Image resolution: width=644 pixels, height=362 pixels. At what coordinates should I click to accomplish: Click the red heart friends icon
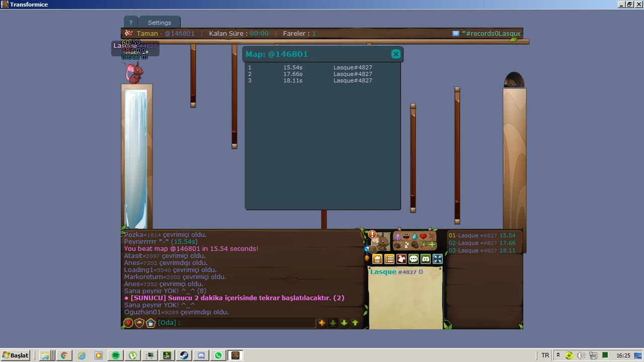[x=128, y=323]
